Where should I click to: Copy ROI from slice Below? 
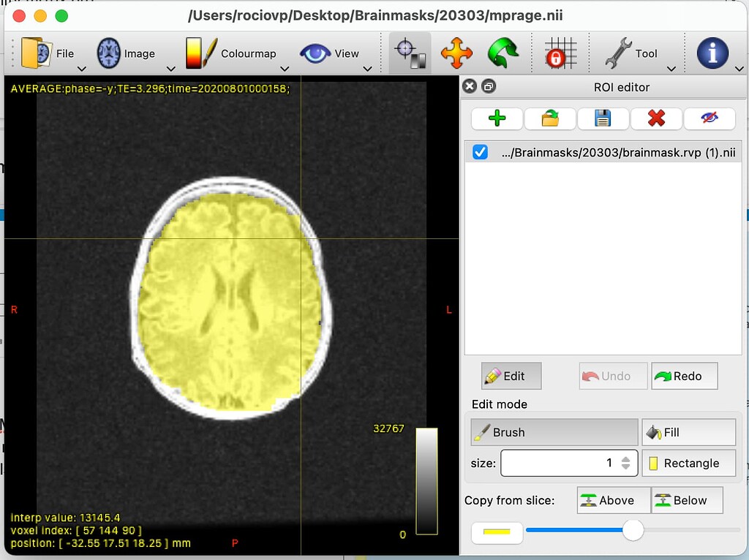[687, 500]
